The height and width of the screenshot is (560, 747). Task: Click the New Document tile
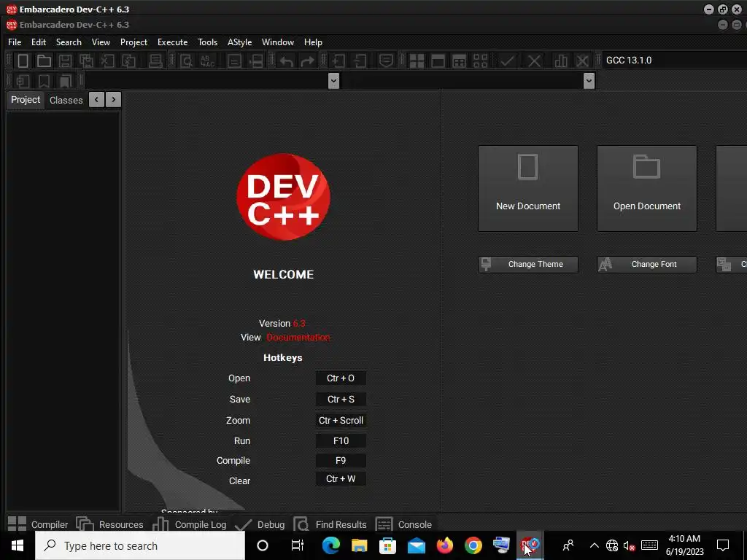(528, 189)
